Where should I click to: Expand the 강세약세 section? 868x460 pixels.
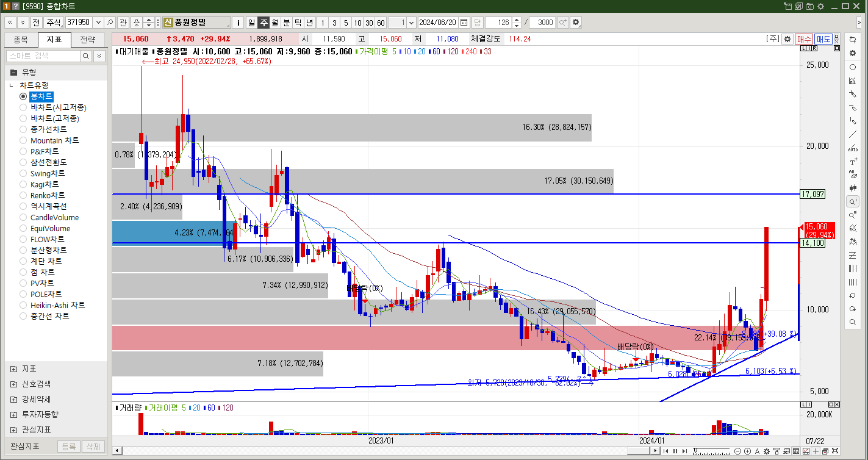coord(13,399)
